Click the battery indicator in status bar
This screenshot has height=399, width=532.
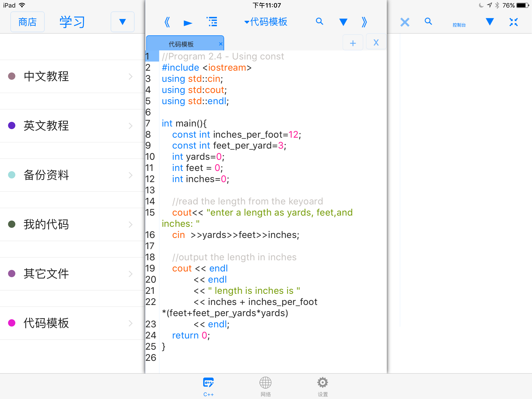[523, 5]
